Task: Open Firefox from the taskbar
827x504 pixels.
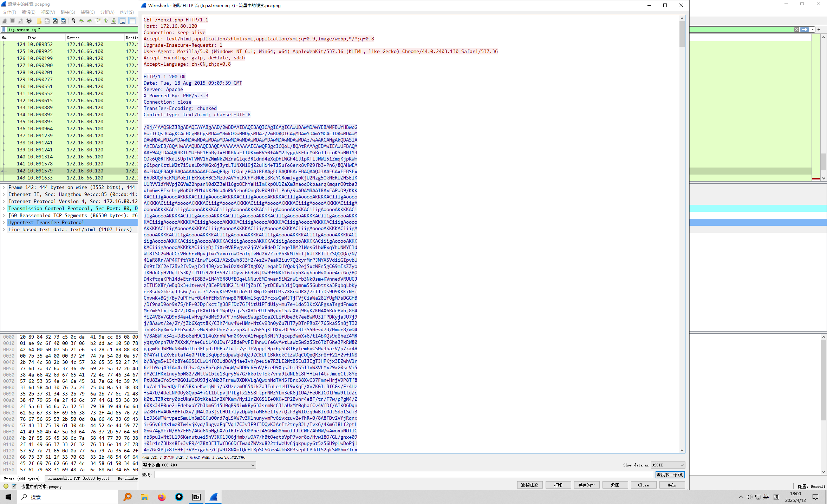Action: pyautogui.click(x=162, y=497)
